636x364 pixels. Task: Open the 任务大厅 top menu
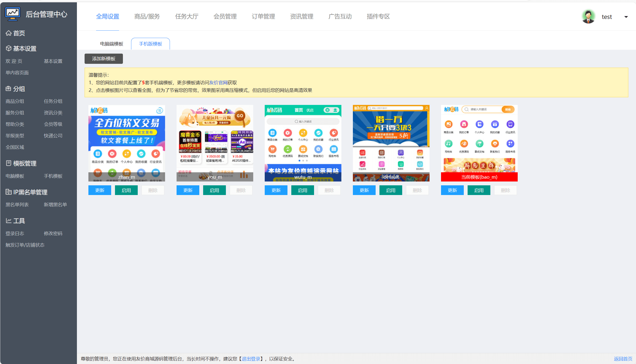click(187, 17)
